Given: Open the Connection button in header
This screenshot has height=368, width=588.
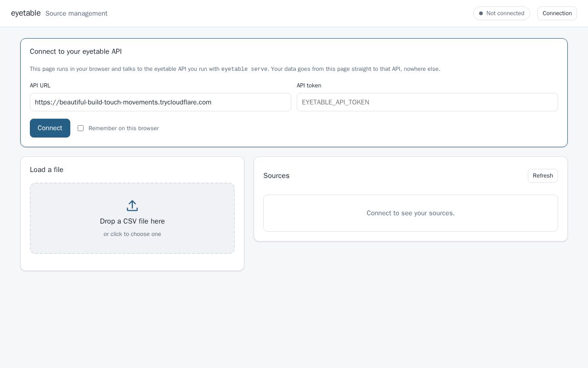Looking at the screenshot, I should [x=557, y=13].
